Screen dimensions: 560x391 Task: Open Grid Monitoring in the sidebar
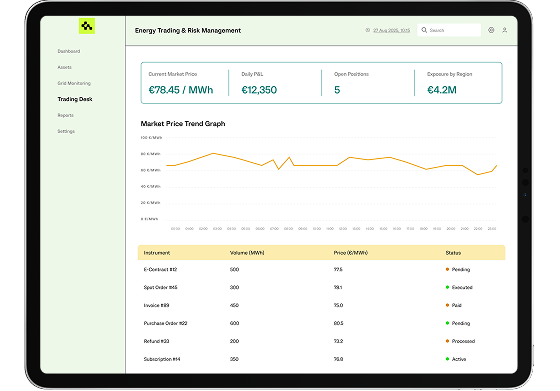coord(74,83)
